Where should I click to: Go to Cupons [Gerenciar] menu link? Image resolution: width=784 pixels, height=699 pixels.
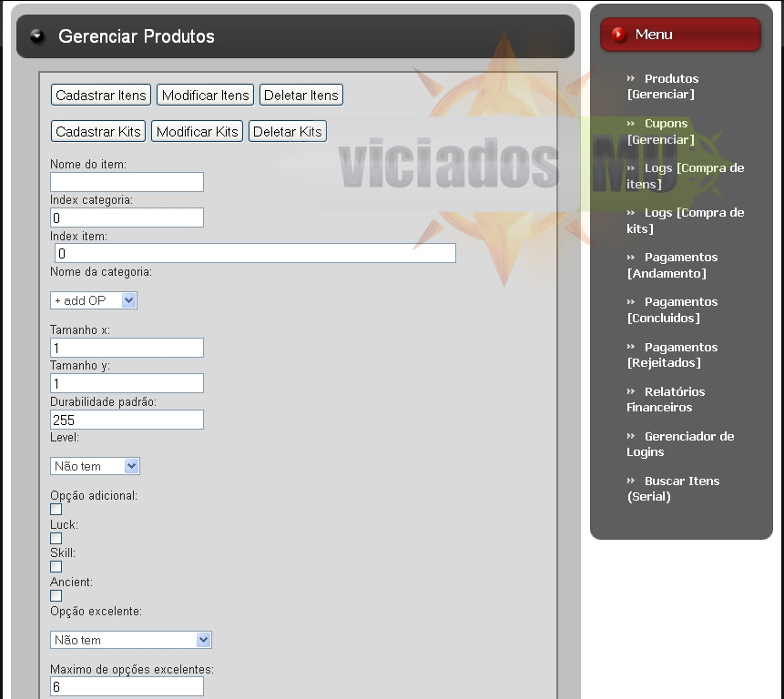[660, 131]
